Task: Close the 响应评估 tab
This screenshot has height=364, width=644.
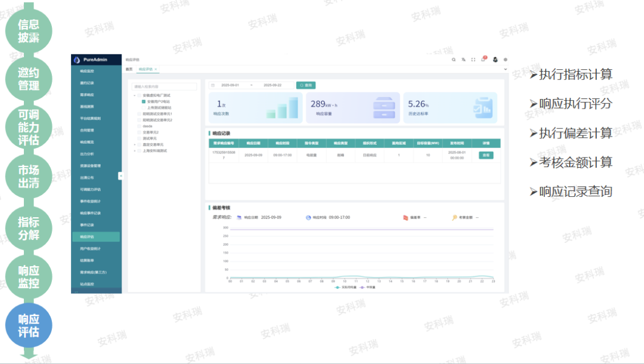Action: (x=156, y=69)
